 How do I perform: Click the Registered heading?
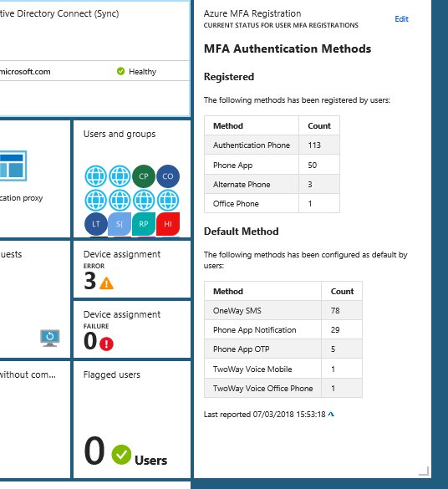click(x=229, y=77)
